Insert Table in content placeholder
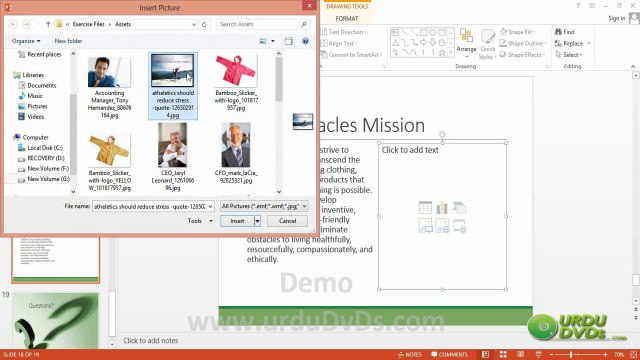Screen dimensions: 640x360 (x=425, y=207)
